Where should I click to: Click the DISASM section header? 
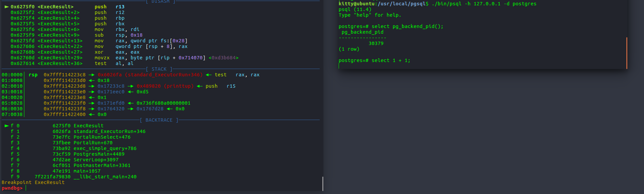click(x=160, y=2)
